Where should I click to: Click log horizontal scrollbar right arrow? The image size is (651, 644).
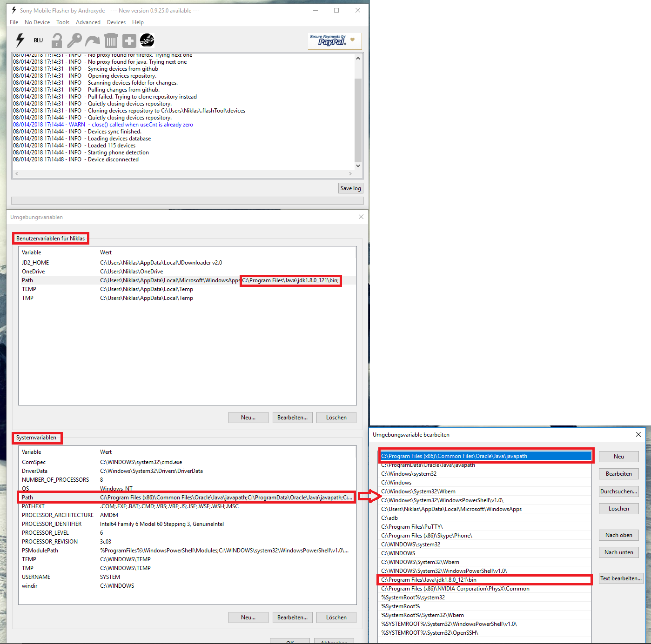[x=350, y=173]
